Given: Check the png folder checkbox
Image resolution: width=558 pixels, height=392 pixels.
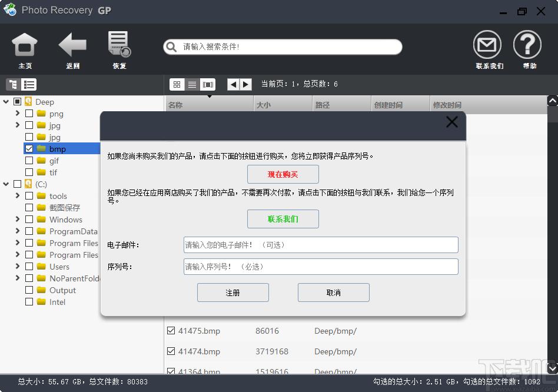Looking at the screenshot, I should coord(29,114).
